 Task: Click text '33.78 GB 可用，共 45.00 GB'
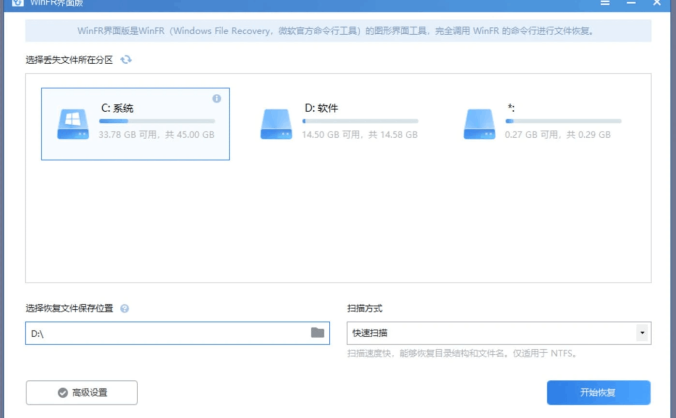pos(156,135)
